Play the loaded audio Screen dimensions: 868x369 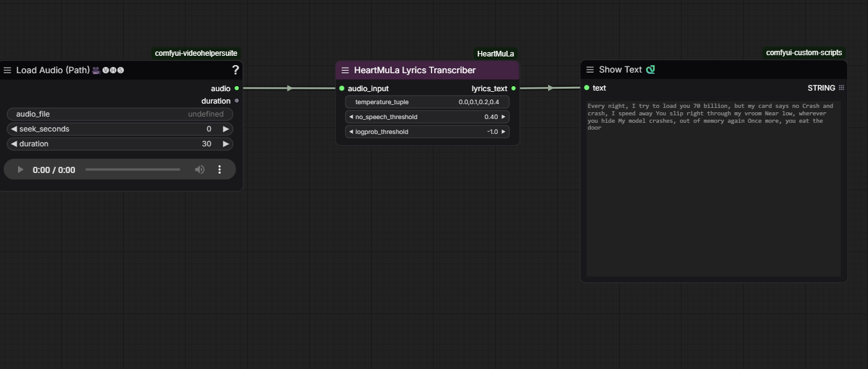(x=20, y=169)
